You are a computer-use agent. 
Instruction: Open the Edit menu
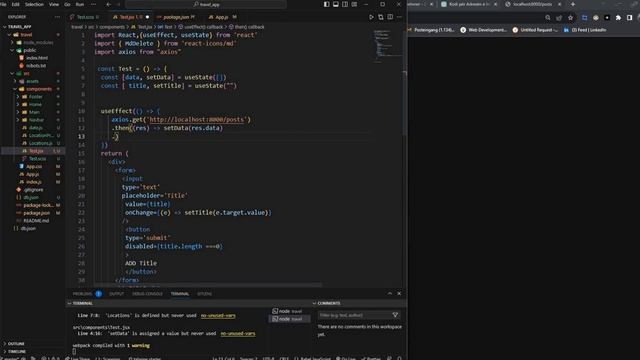(16, 4)
